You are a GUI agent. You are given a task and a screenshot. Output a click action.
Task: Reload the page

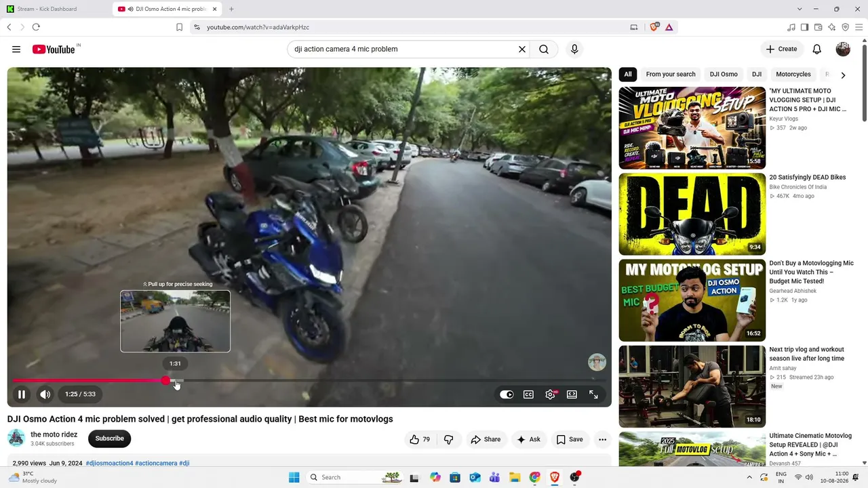[x=36, y=27]
